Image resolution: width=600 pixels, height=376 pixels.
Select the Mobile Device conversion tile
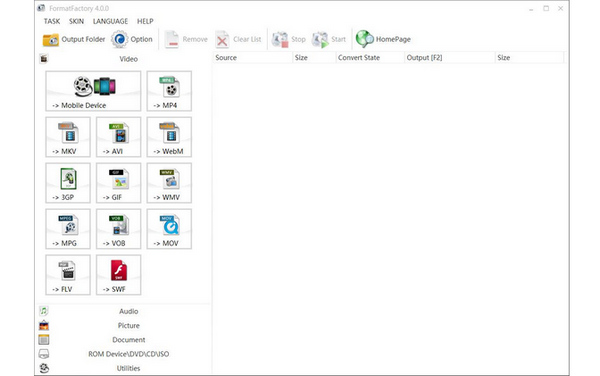[93, 91]
